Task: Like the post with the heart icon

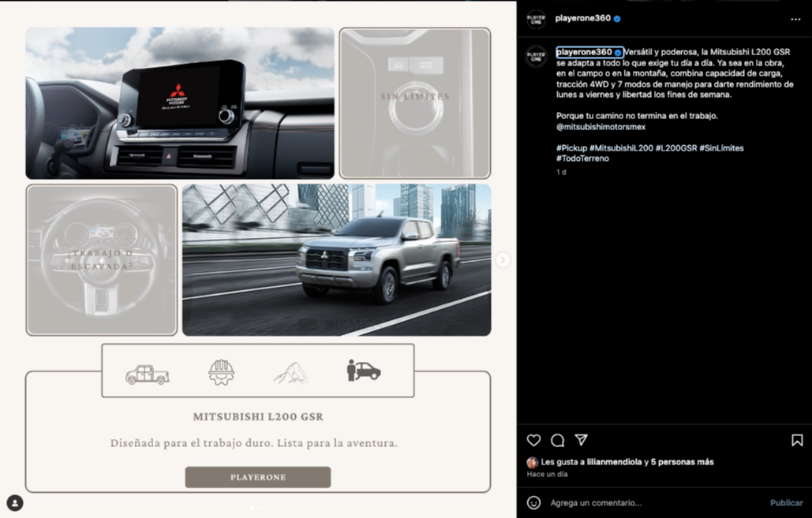Action: coord(534,441)
